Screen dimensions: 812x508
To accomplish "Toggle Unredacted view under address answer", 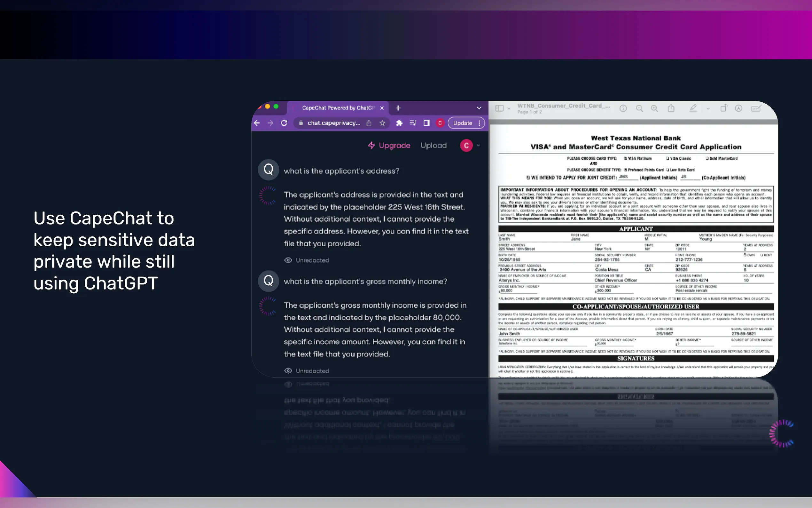I will 307,260.
